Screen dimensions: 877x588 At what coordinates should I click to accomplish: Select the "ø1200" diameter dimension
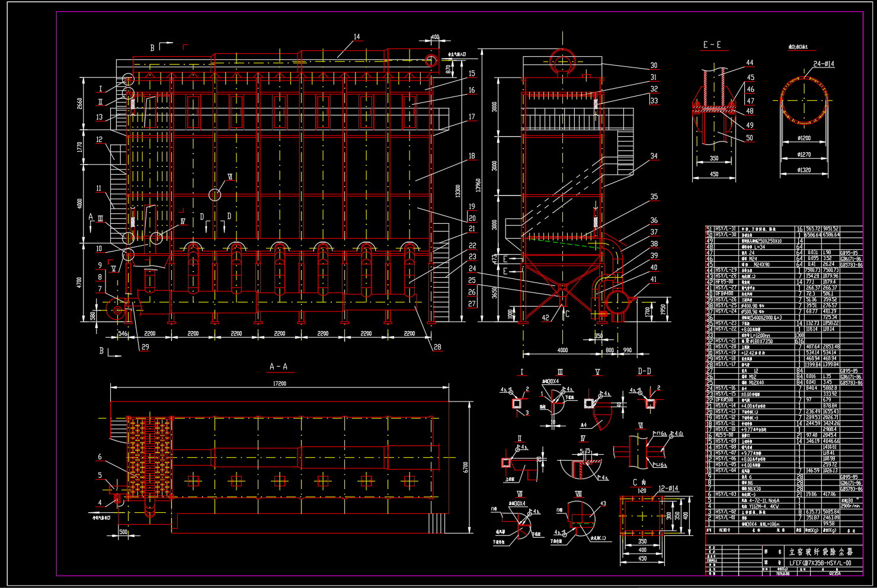click(804, 138)
